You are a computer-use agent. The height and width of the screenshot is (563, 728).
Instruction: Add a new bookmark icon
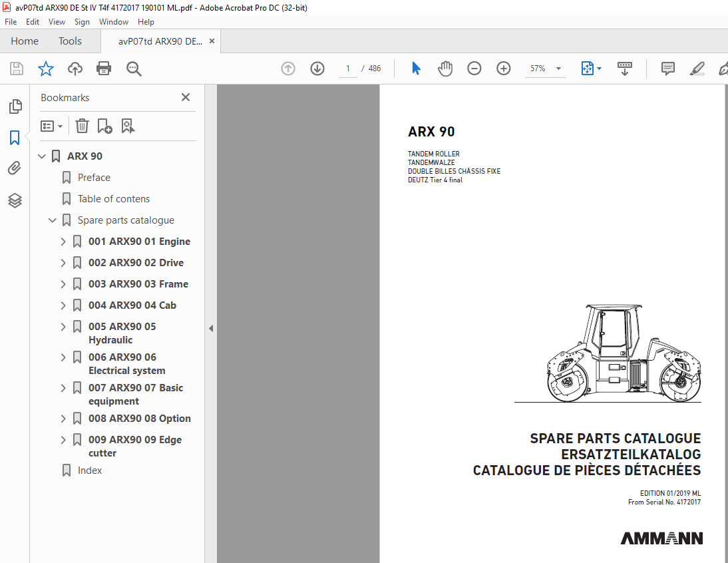(x=104, y=126)
